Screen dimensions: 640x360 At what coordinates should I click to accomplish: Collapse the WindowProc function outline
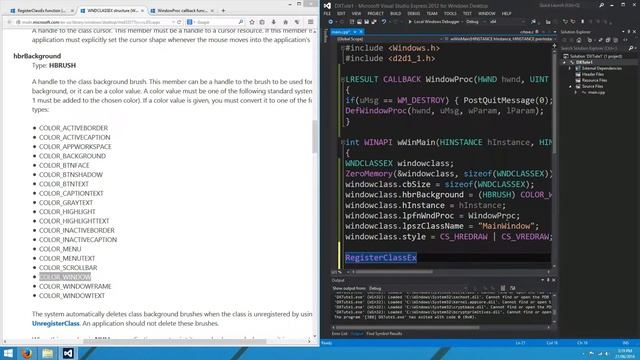point(342,79)
